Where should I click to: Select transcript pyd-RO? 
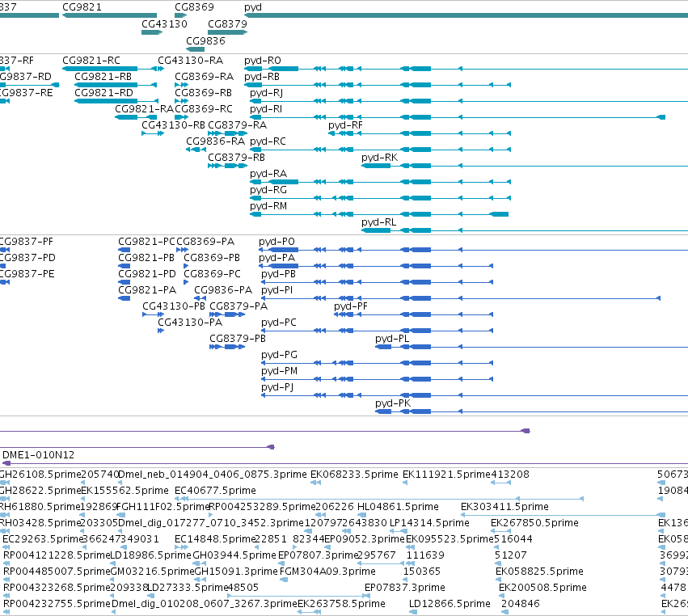(263, 60)
